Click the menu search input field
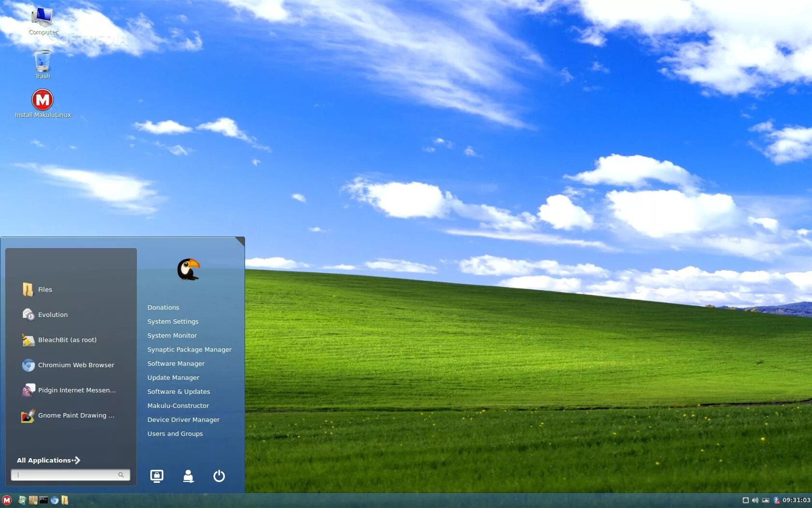 click(x=71, y=475)
